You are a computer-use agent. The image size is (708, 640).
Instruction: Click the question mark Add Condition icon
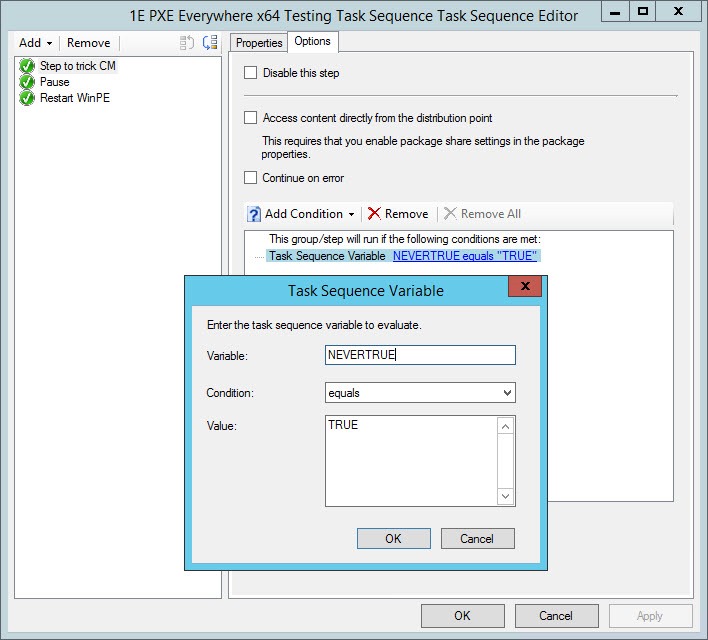click(x=254, y=214)
